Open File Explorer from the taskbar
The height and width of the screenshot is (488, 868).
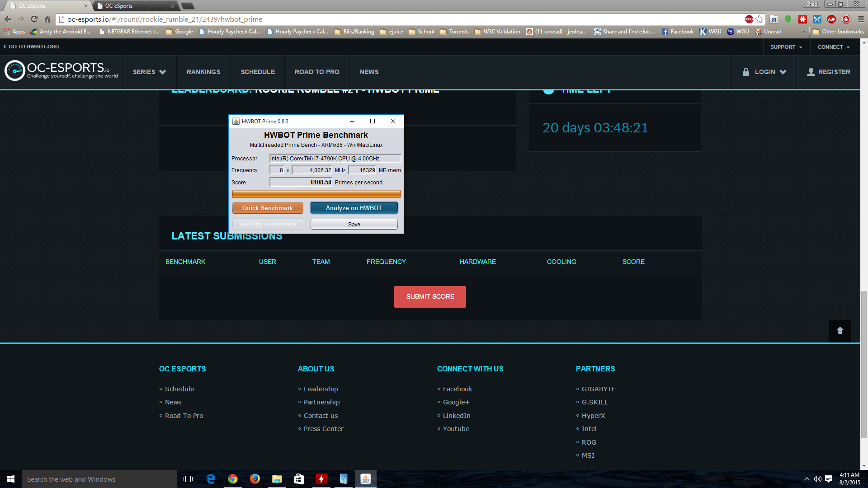(x=277, y=479)
